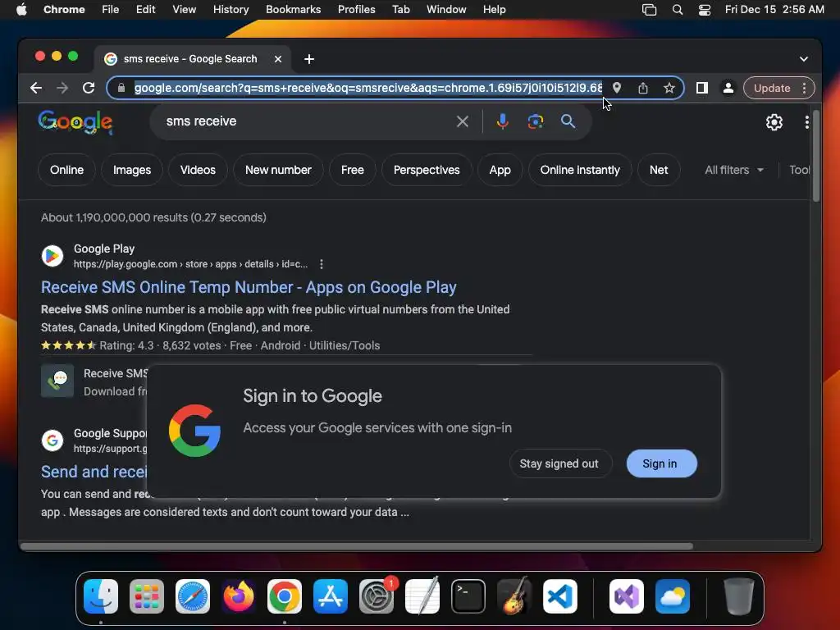Open the Apple menu
The image size is (840, 630).
(x=21, y=10)
